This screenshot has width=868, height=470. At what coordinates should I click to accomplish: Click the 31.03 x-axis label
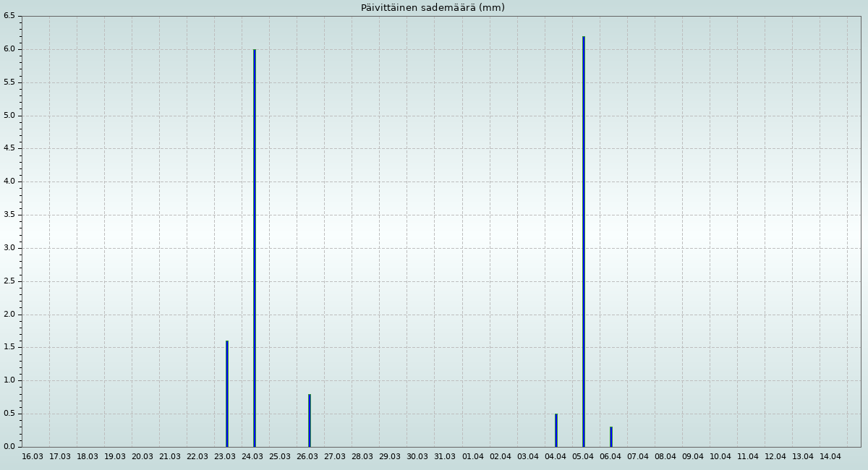click(x=445, y=457)
